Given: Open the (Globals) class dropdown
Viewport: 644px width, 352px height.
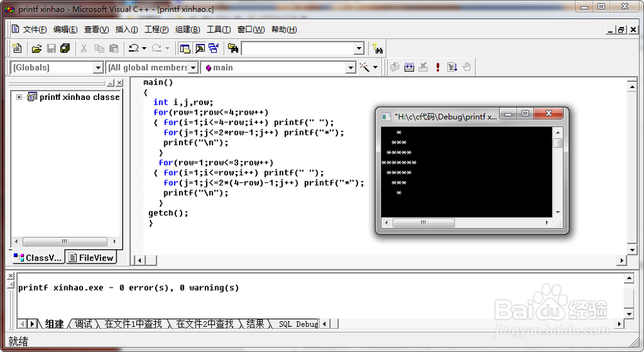Looking at the screenshot, I should click(x=98, y=68).
